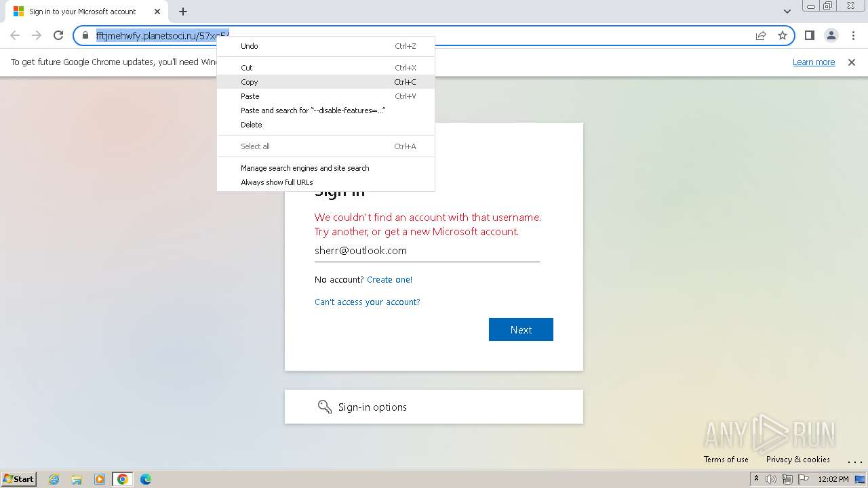Open Privacy & cookies link
The height and width of the screenshot is (488, 868).
point(797,460)
